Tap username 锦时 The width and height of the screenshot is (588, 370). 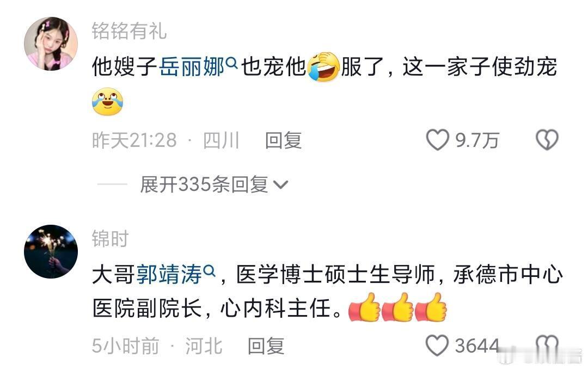tap(110, 239)
